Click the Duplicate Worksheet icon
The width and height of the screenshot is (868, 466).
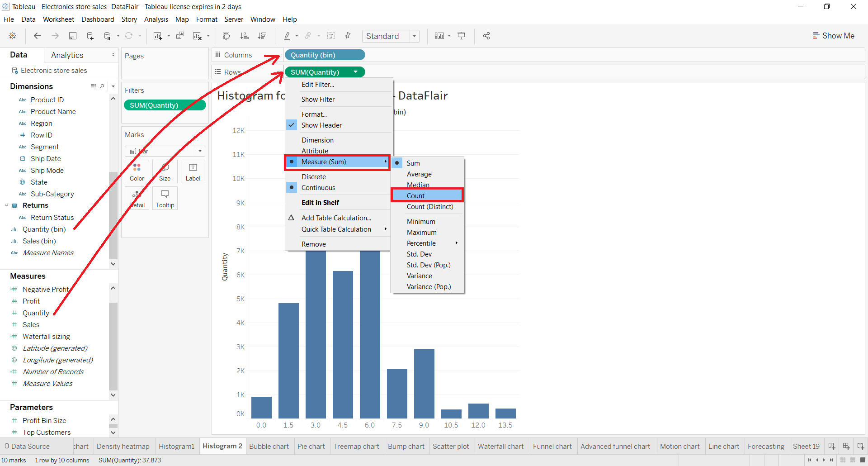point(180,36)
